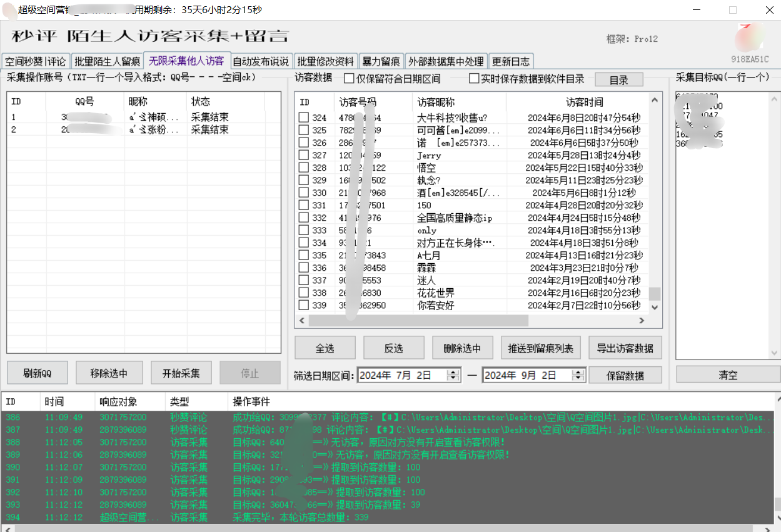Image resolution: width=781 pixels, height=532 pixels.
Task: Click the 导出访客数据 button
Action: click(x=625, y=348)
